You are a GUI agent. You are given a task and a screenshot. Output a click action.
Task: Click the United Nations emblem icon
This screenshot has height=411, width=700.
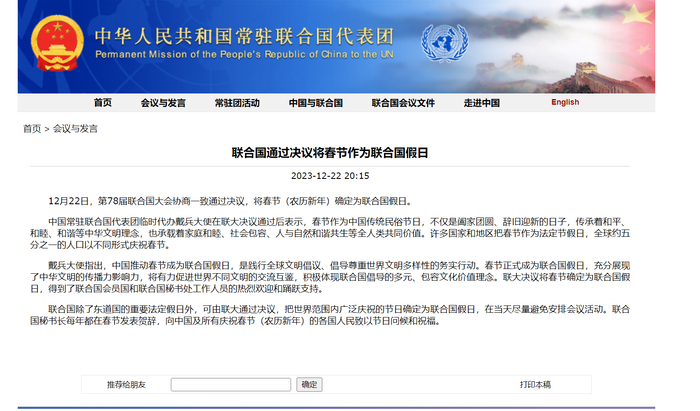[445, 43]
